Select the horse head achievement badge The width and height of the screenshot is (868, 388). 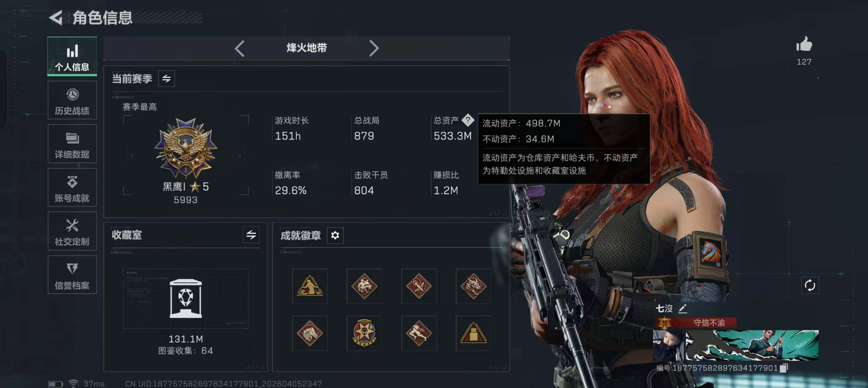(x=310, y=334)
